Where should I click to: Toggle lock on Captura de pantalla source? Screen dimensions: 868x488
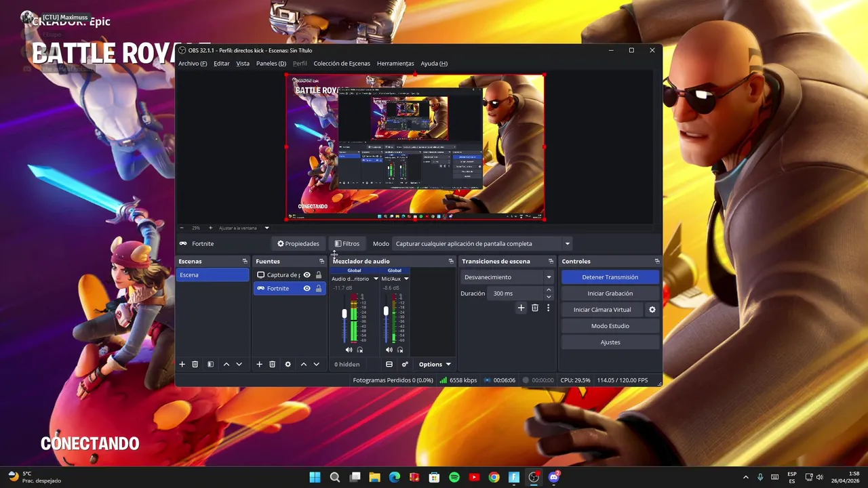[319, 274]
